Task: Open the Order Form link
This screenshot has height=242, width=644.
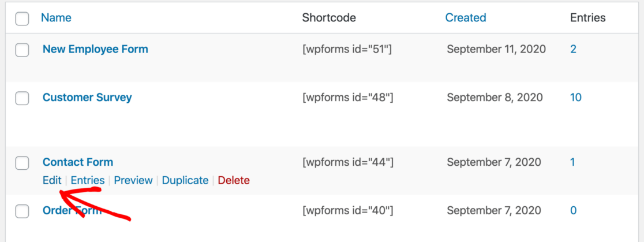Action: click(x=72, y=211)
